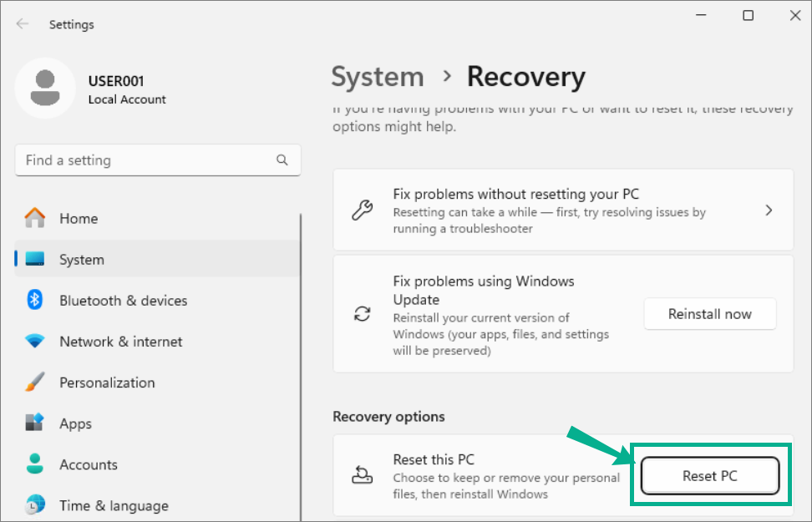Click the Windows Update refresh icon

[x=362, y=314]
